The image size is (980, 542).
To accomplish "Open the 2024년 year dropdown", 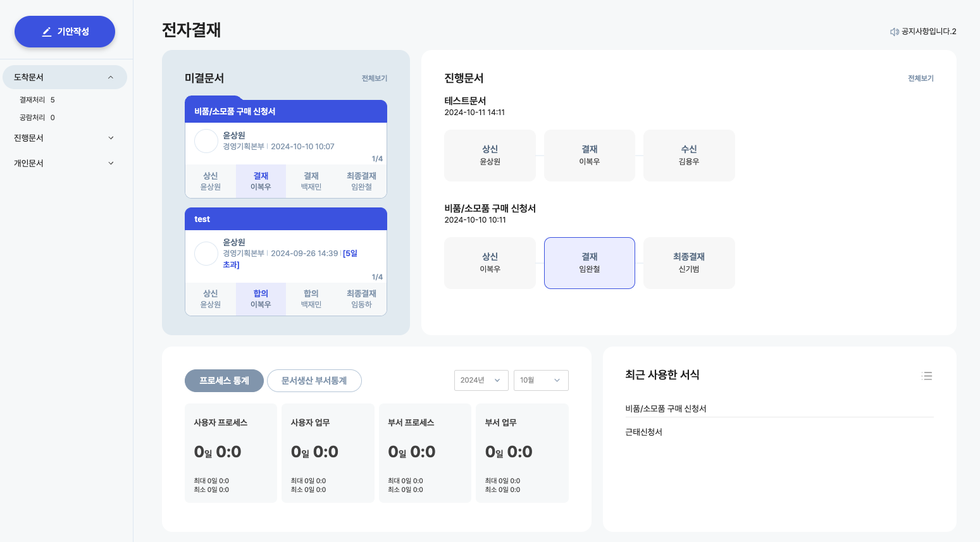I will coord(481,380).
